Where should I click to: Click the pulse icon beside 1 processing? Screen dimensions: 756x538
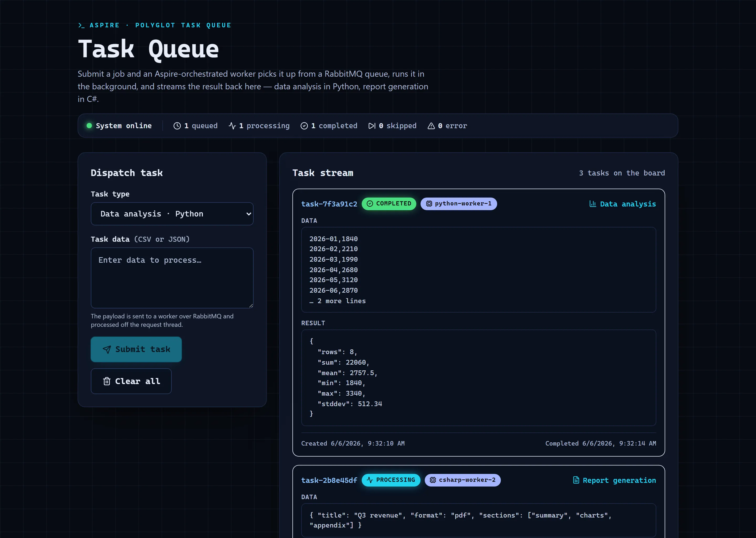(232, 126)
